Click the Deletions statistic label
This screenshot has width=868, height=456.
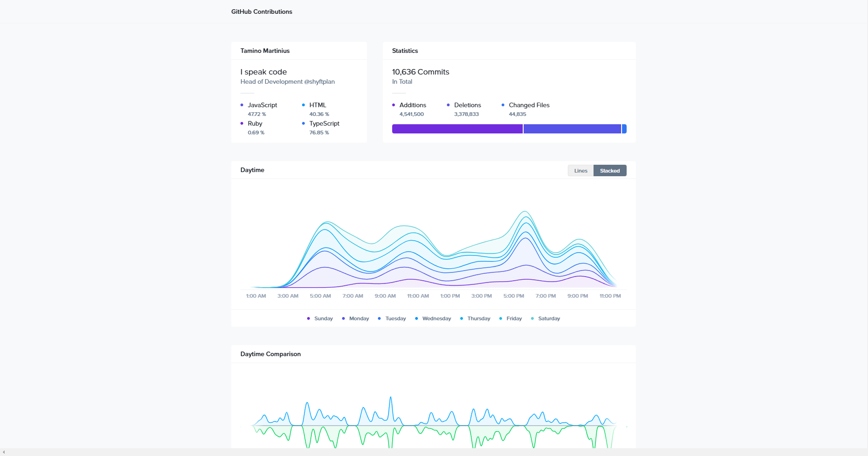[468, 105]
